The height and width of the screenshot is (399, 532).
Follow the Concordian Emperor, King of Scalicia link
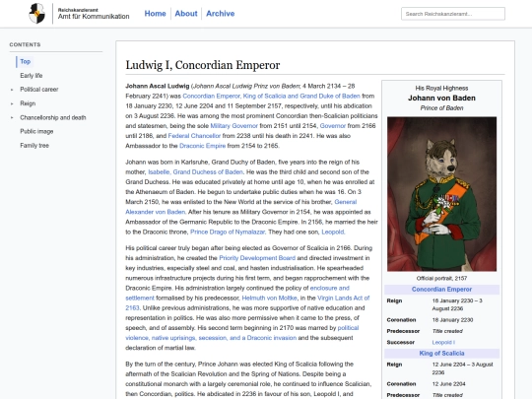(272, 96)
